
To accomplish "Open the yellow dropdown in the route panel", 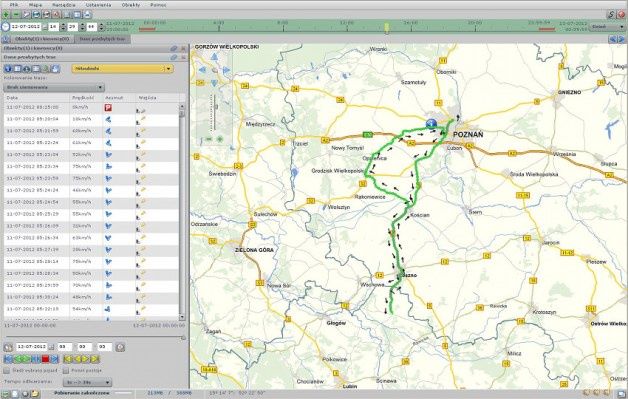I will pyautogui.click(x=123, y=69).
